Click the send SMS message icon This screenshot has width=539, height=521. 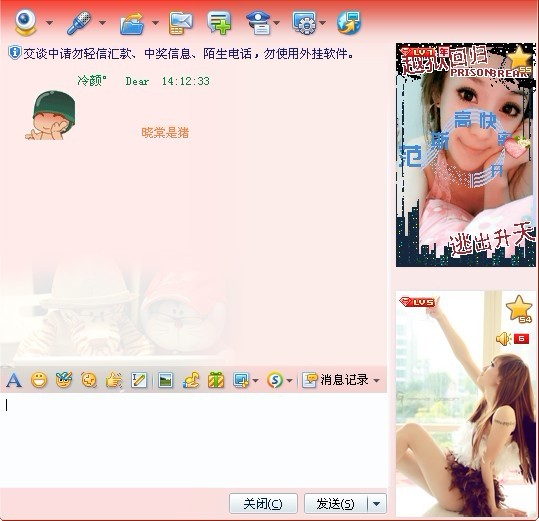click(181, 23)
